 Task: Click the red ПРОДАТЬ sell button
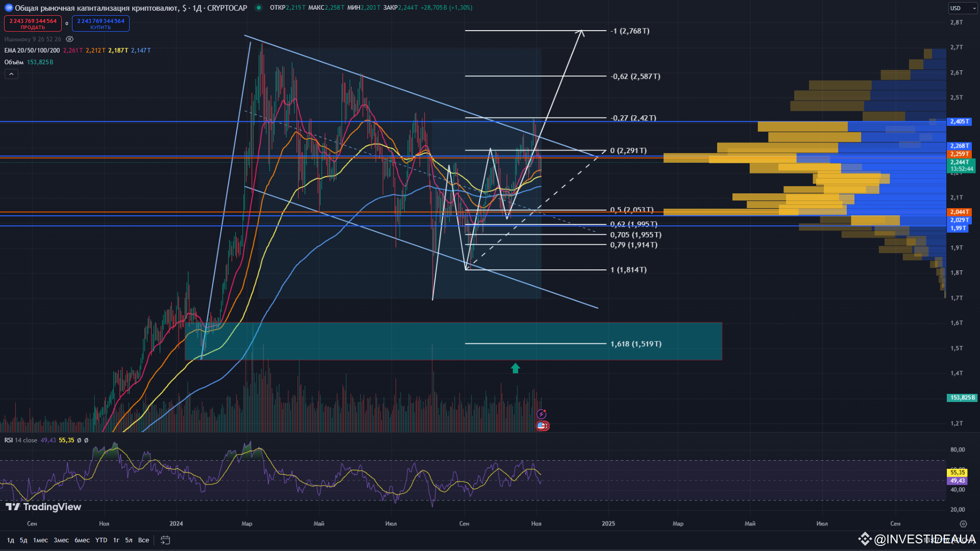[x=33, y=23]
